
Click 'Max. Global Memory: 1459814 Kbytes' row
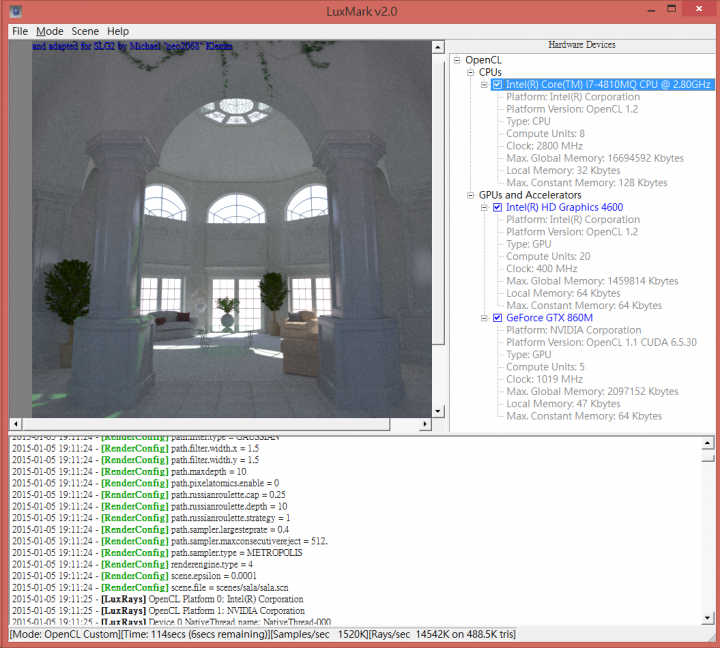[592, 281]
